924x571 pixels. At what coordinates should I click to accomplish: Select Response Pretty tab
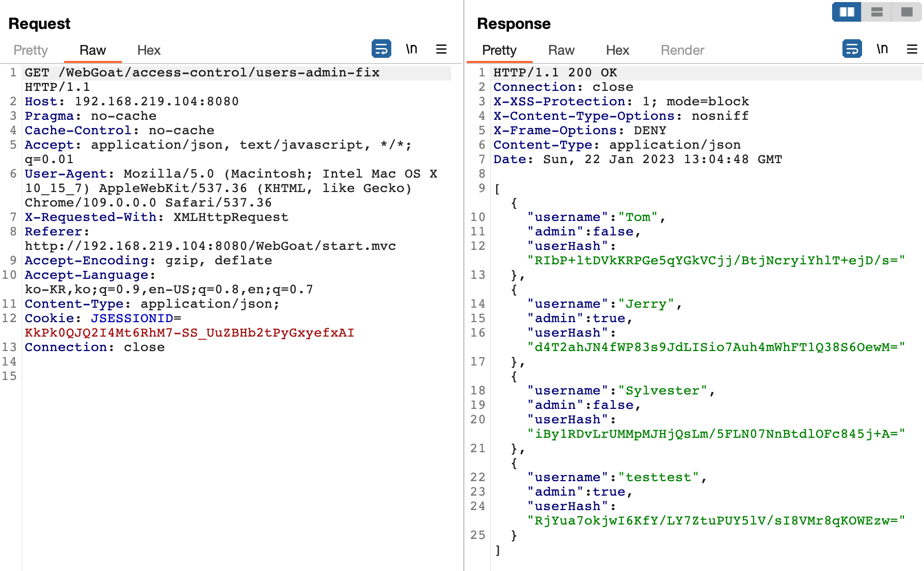pos(499,50)
